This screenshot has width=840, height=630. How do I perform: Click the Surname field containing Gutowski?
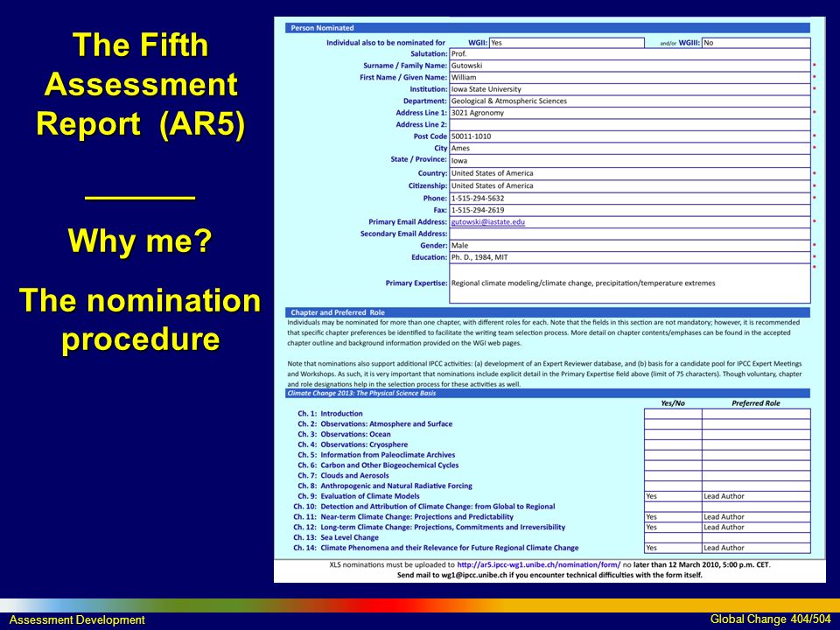tap(629, 66)
